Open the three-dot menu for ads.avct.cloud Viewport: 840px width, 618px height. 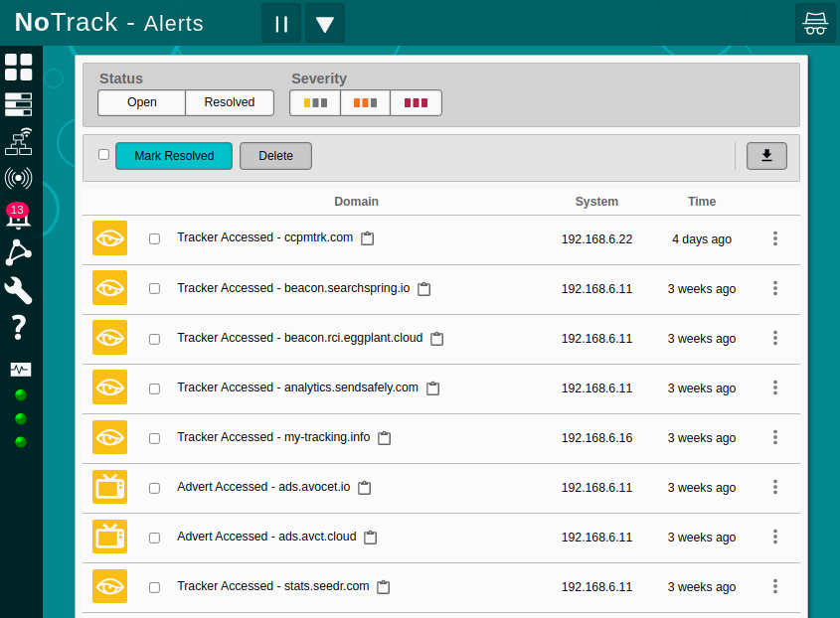pyautogui.click(x=774, y=537)
